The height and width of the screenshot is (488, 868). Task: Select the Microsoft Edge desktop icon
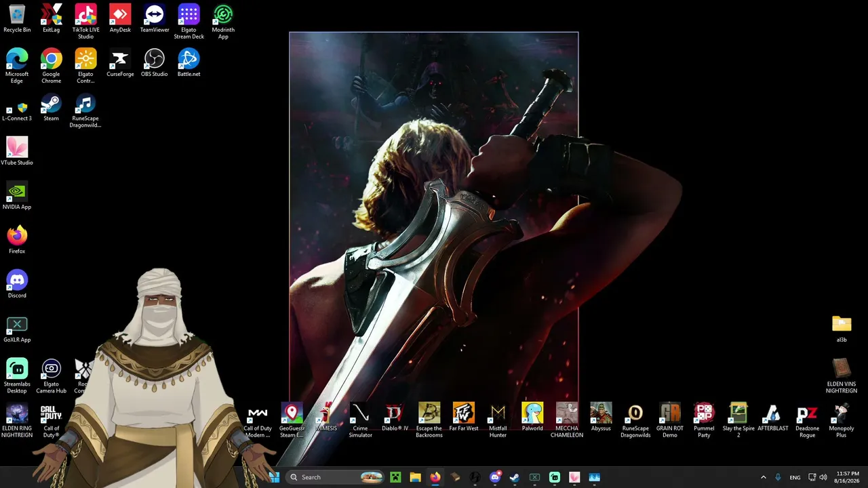coord(17,66)
